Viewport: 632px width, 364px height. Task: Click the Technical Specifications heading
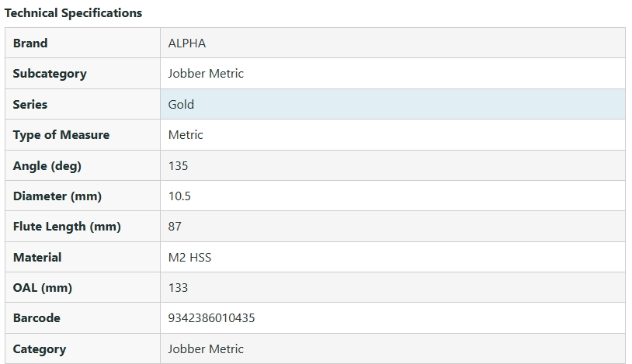click(74, 13)
